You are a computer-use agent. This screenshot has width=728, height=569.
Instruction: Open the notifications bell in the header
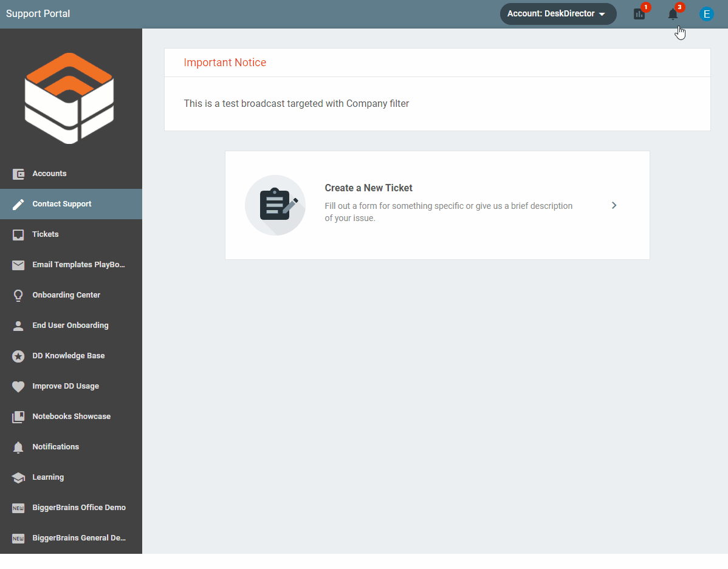[x=673, y=15]
